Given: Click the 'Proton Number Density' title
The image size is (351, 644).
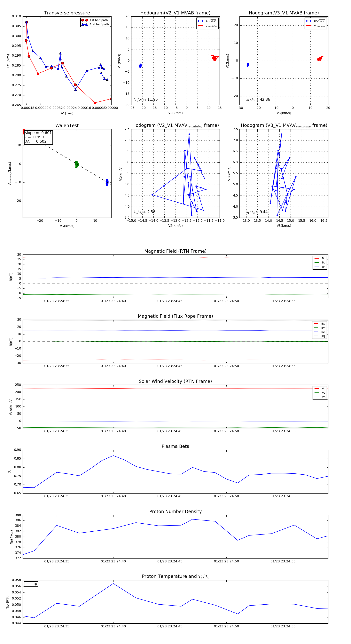Looking at the screenshot, I should 175,511.
